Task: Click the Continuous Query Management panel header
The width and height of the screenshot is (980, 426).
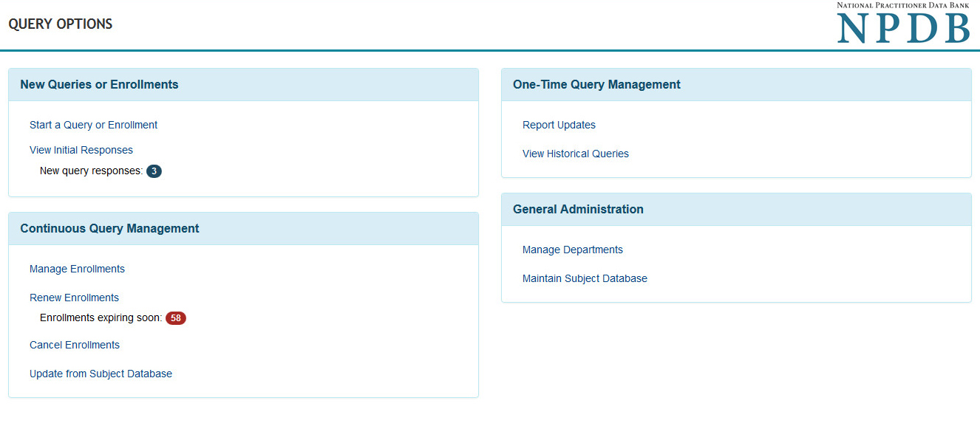Action: tap(109, 228)
